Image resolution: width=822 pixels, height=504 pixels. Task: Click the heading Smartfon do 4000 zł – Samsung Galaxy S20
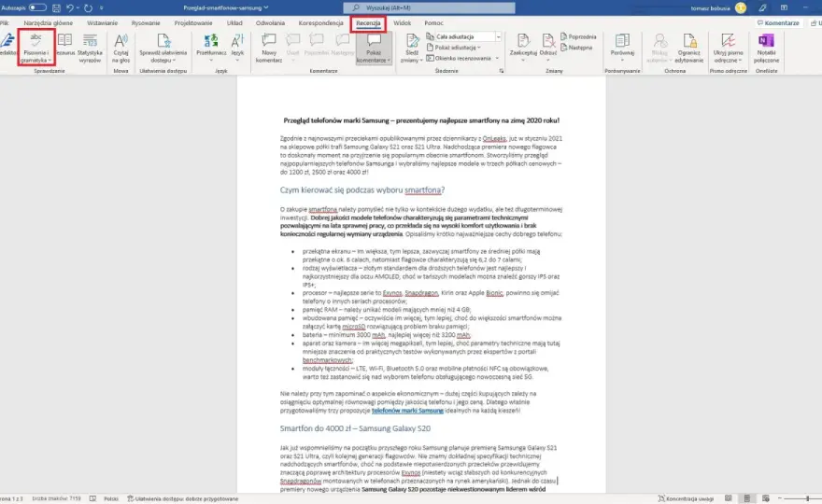pos(355,428)
